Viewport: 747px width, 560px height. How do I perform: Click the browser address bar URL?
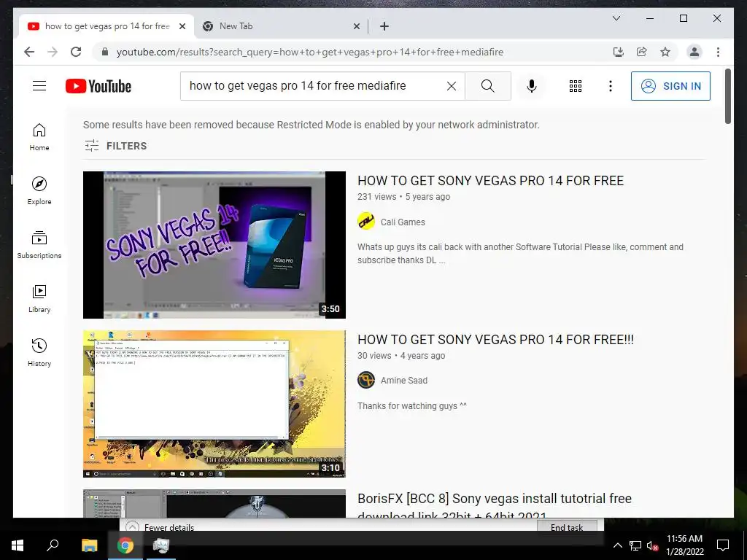[x=309, y=52]
